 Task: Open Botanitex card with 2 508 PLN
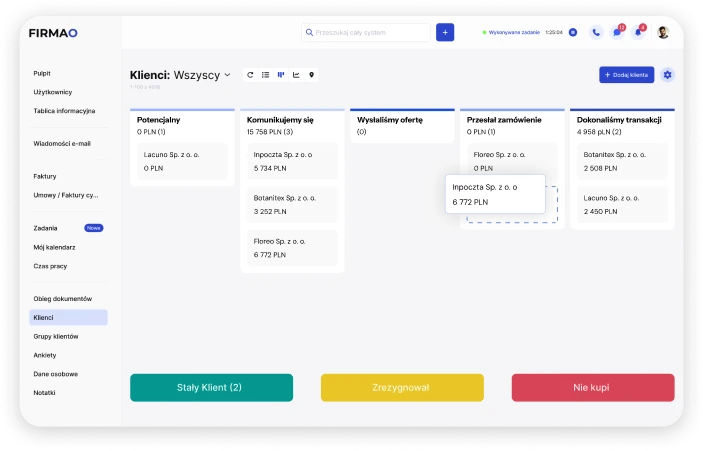pyautogui.click(x=622, y=161)
